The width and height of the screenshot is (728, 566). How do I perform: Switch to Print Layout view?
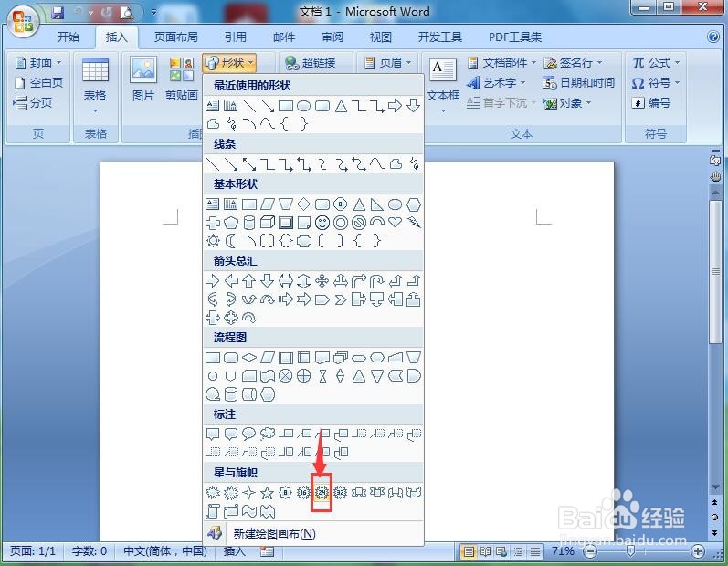coord(469,551)
